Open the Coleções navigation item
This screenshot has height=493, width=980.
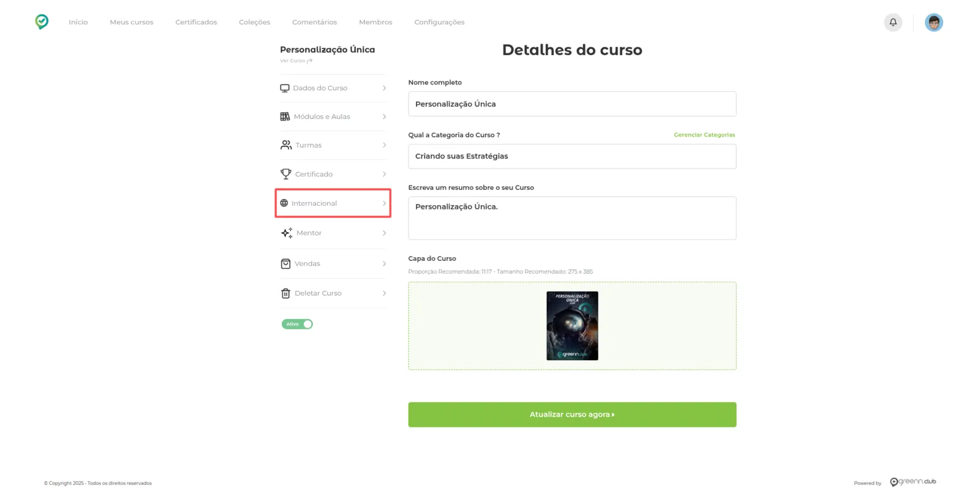pyautogui.click(x=254, y=22)
